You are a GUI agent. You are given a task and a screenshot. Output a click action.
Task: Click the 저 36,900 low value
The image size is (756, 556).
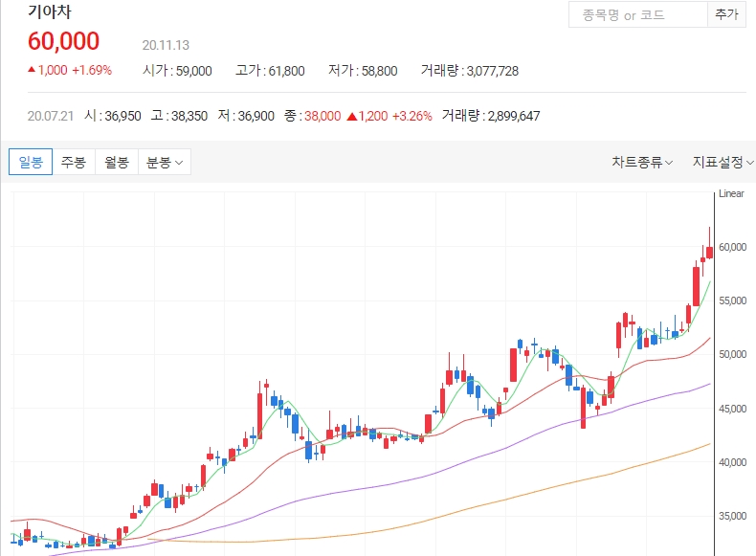tap(246, 116)
